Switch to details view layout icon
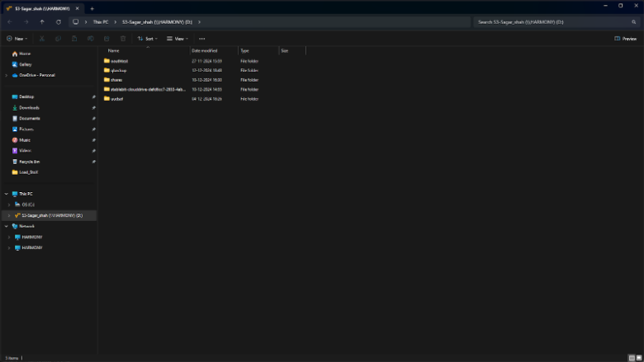The height and width of the screenshot is (362, 644). pos(632,358)
